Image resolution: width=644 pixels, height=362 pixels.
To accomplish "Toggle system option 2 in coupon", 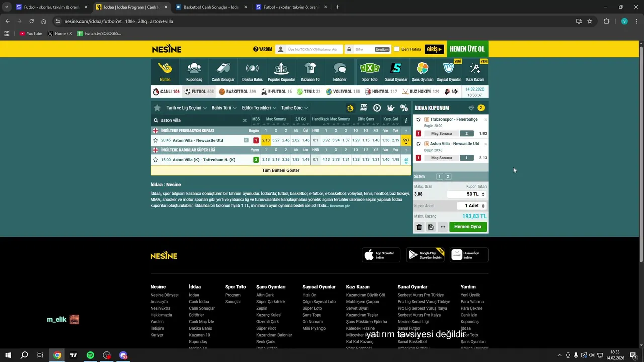I will pos(448,176).
